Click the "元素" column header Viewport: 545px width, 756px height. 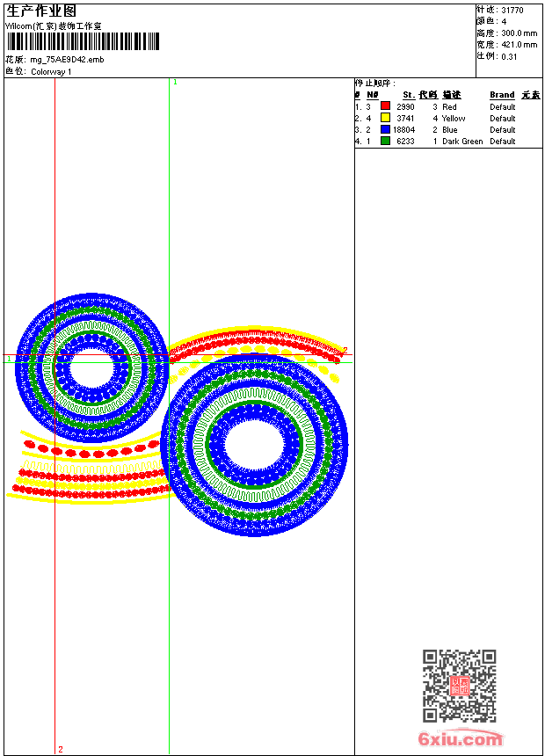pyautogui.click(x=531, y=95)
